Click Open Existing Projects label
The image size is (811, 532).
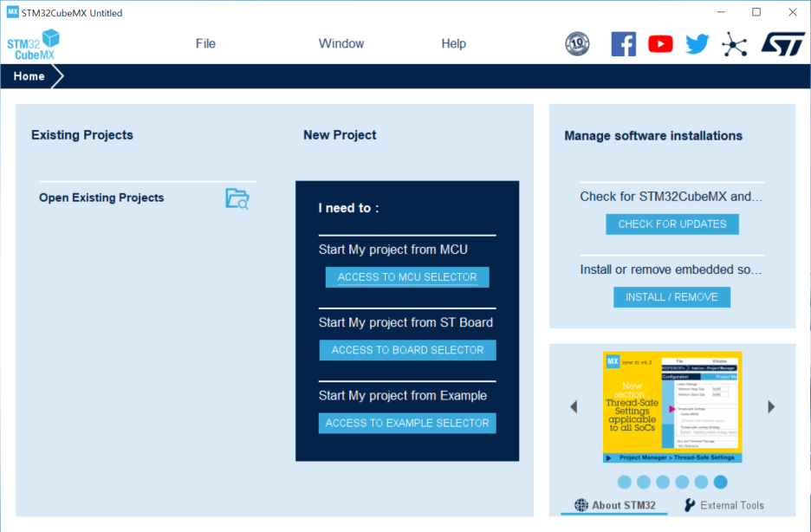(x=101, y=198)
